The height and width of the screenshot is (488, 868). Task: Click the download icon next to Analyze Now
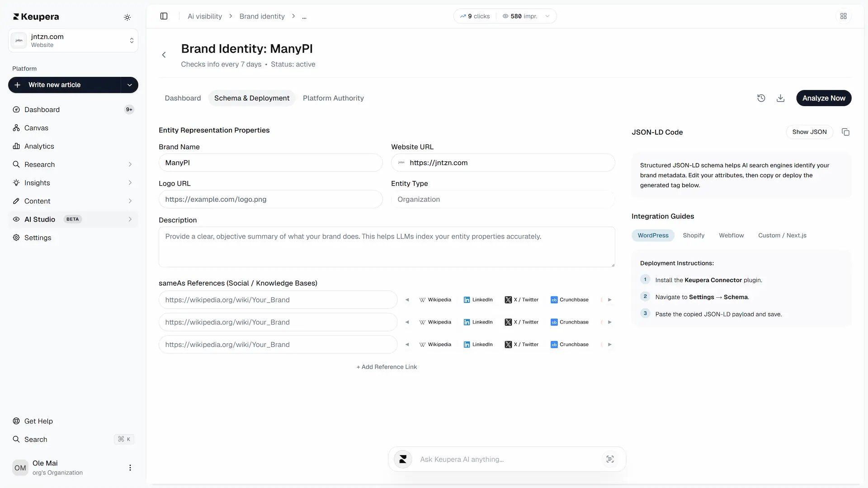pyautogui.click(x=781, y=98)
